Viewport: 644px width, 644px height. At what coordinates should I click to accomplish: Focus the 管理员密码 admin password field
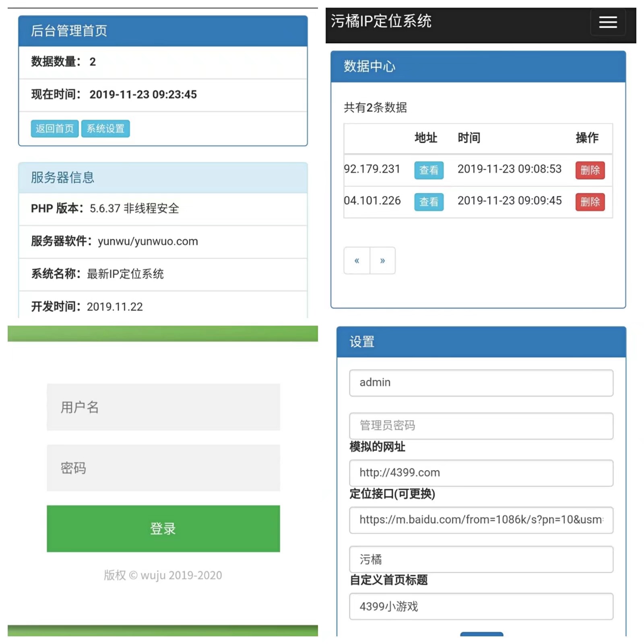pyautogui.click(x=481, y=425)
